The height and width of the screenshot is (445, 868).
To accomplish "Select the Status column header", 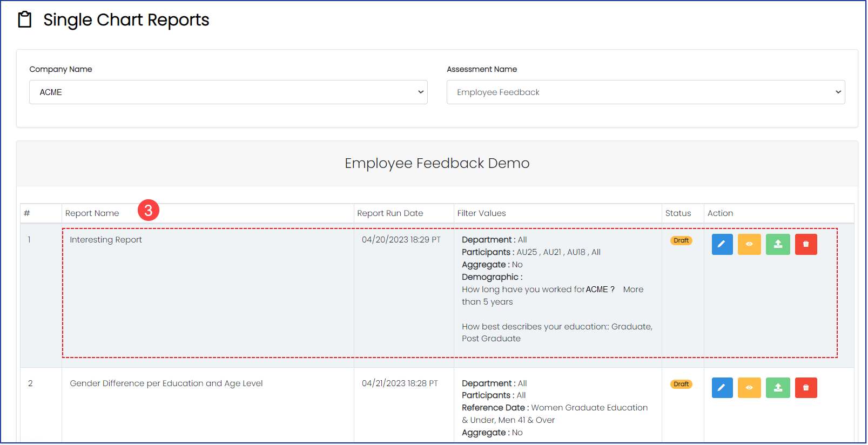I will [x=678, y=213].
